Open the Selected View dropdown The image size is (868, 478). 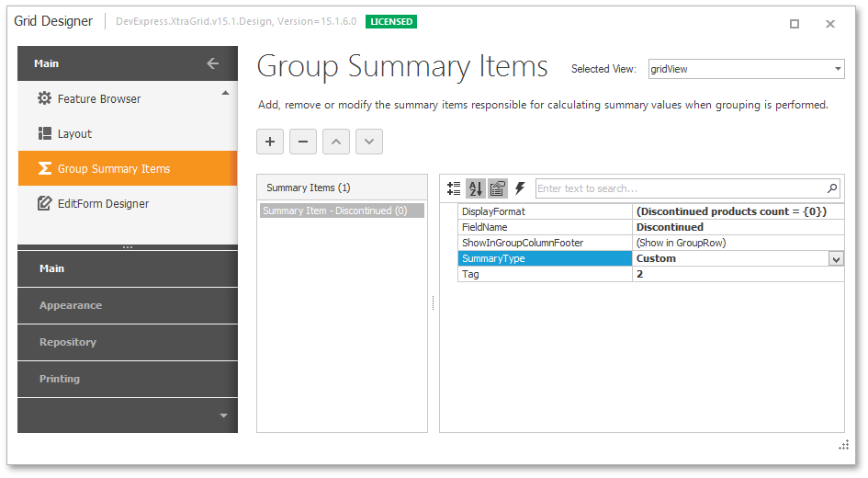(x=838, y=69)
